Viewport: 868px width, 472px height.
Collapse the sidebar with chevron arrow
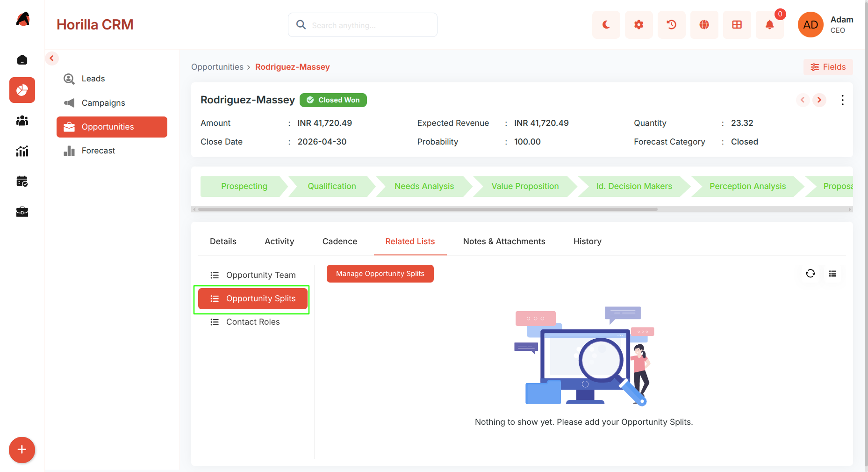point(52,58)
